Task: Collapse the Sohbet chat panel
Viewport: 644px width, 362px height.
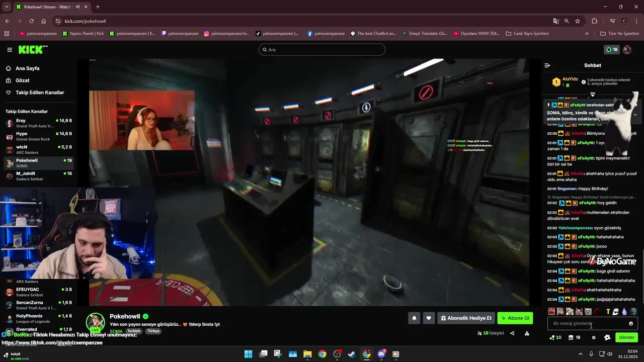Action: click(x=547, y=65)
